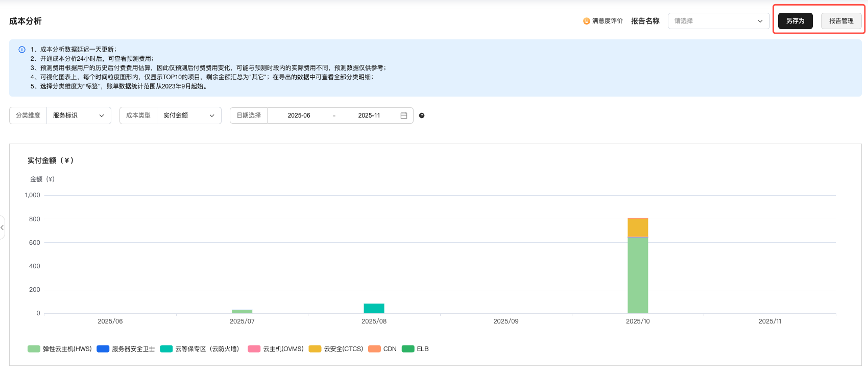Click the end date 2025-11 field
Viewport: 868px width, 370px height.
point(369,115)
